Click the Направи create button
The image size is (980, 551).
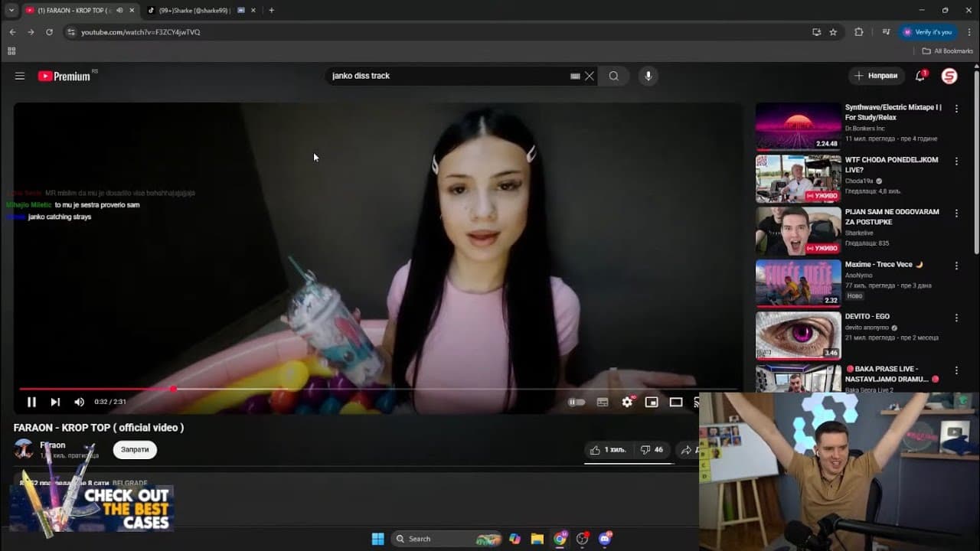click(876, 76)
